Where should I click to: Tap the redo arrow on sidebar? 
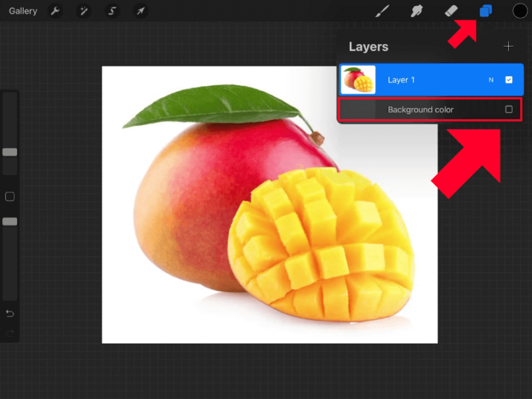[9, 333]
